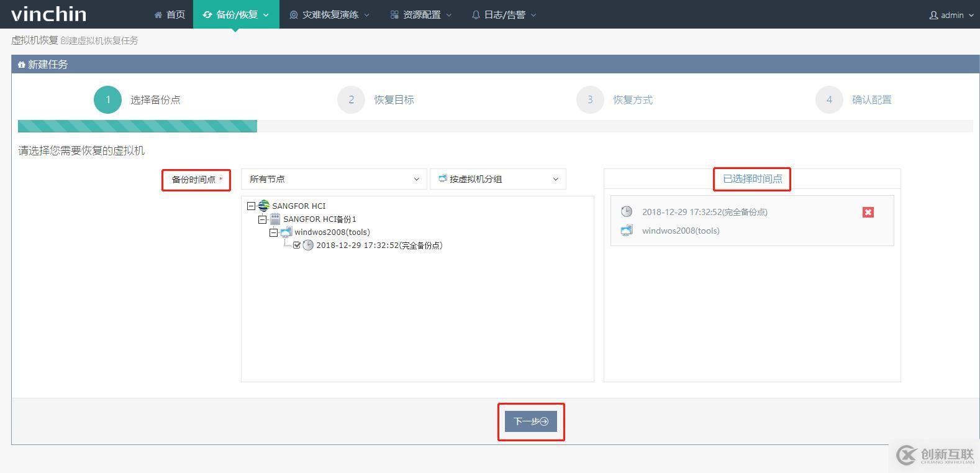Open the 按虚拟机分组 grouping dropdown
Screen dimensions: 980x473
(498, 179)
